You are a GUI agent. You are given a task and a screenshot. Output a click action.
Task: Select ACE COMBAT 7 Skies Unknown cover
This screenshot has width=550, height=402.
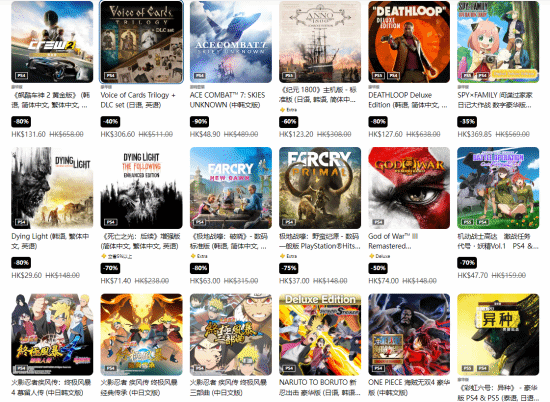tap(231, 42)
